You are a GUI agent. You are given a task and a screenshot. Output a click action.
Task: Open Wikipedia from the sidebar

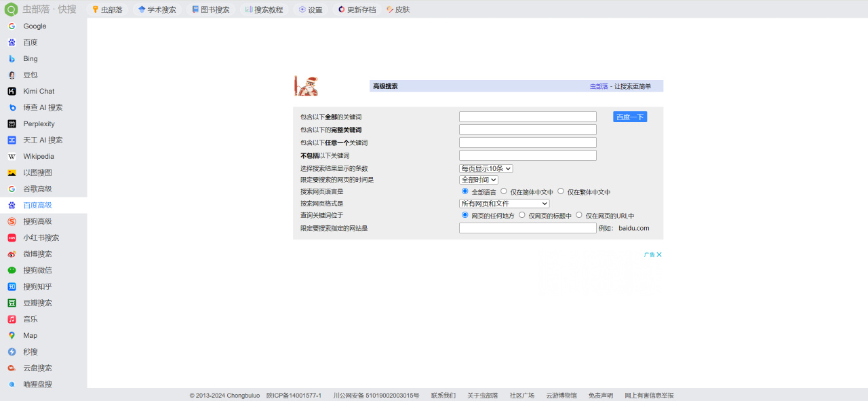pos(43,156)
